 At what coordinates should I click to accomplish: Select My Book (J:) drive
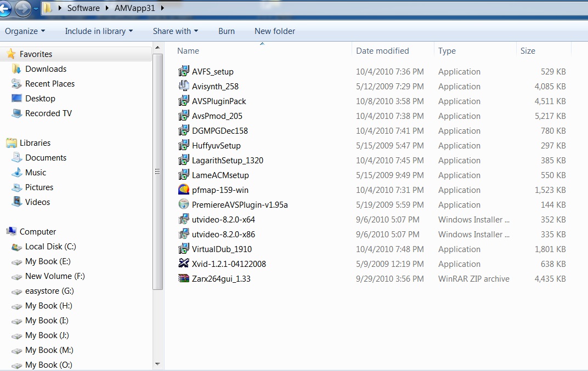pyautogui.click(x=47, y=335)
